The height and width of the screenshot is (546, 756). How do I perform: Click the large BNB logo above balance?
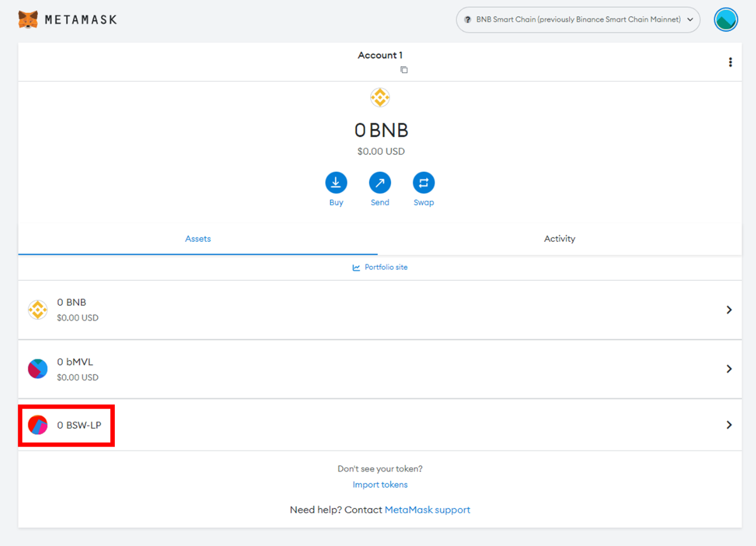tap(380, 98)
